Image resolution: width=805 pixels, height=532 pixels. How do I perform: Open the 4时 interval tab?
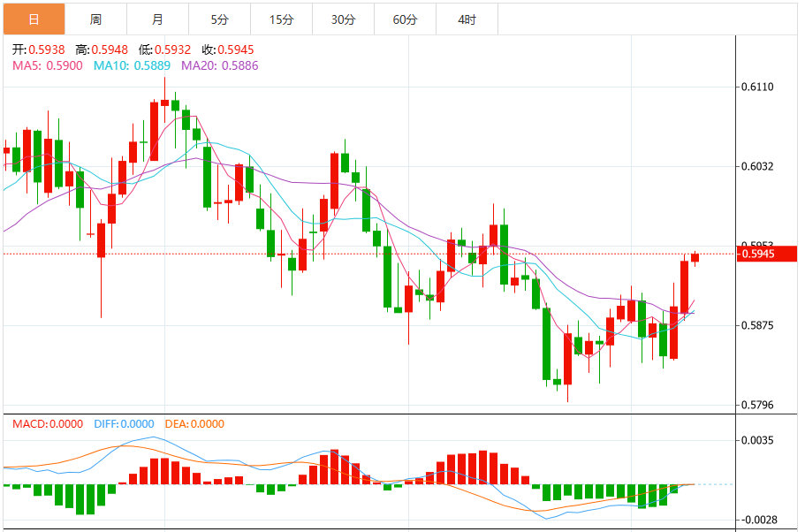[467, 19]
